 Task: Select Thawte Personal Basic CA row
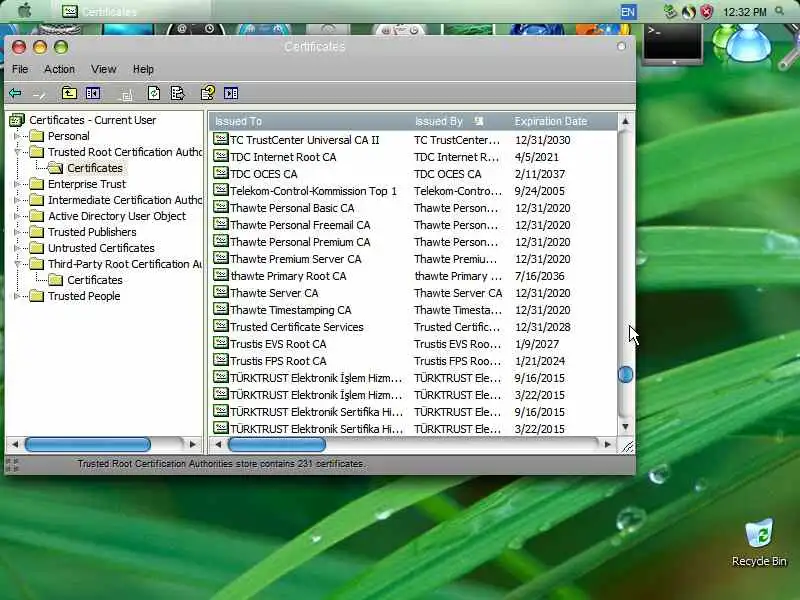coord(413,208)
